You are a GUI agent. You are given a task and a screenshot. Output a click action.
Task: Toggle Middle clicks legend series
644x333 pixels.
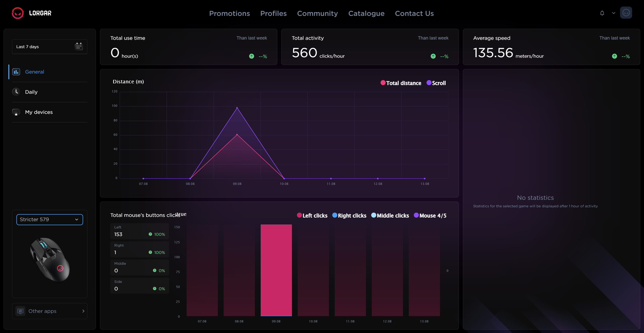390,215
